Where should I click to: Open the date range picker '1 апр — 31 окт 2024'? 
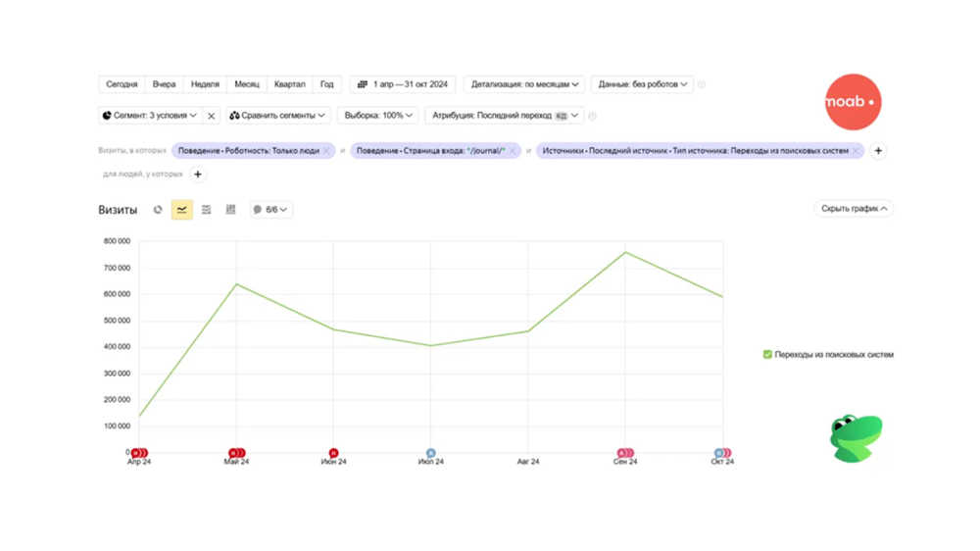click(x=403, y=84)
